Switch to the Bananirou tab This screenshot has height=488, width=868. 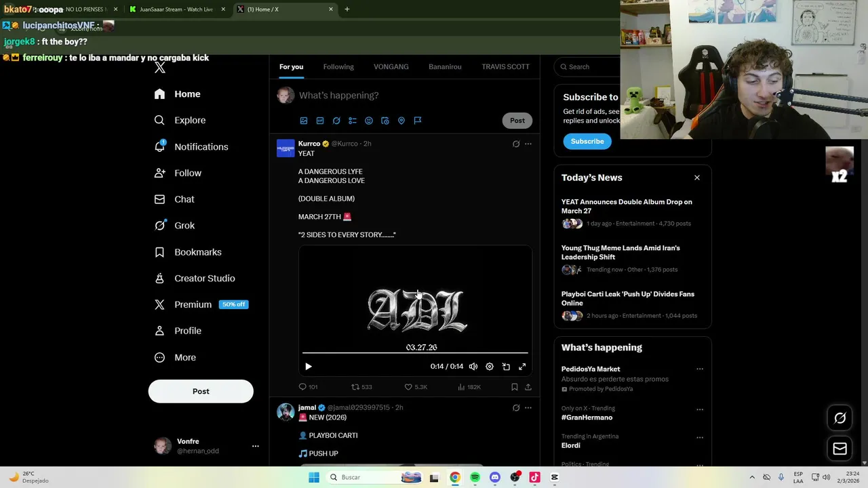[x=445, y=66]
